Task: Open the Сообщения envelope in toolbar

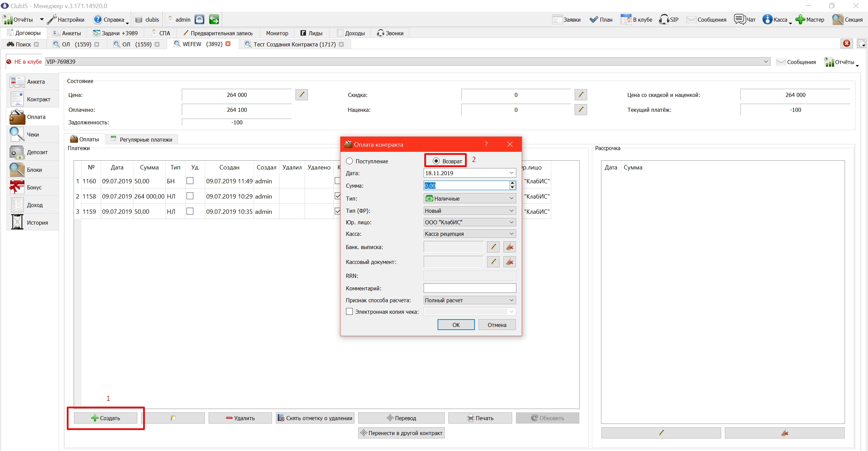Action: (x=706, y=19)
